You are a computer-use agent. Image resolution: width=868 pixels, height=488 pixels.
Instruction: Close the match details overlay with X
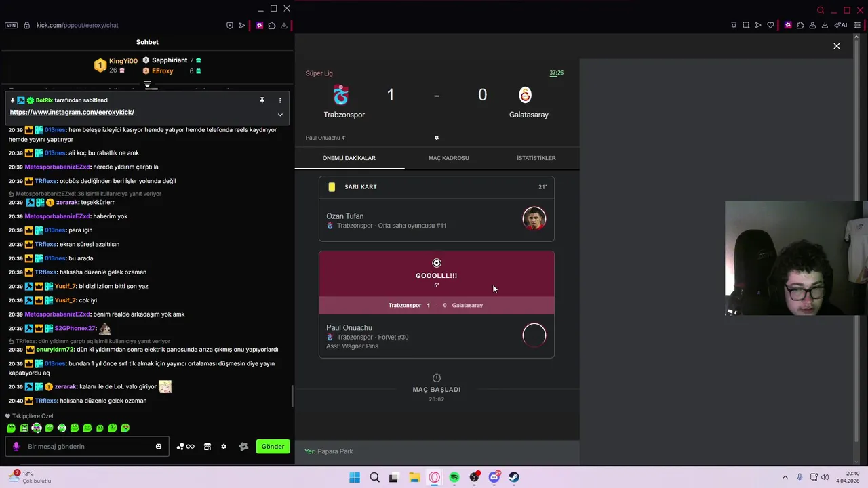click(837, 46)
